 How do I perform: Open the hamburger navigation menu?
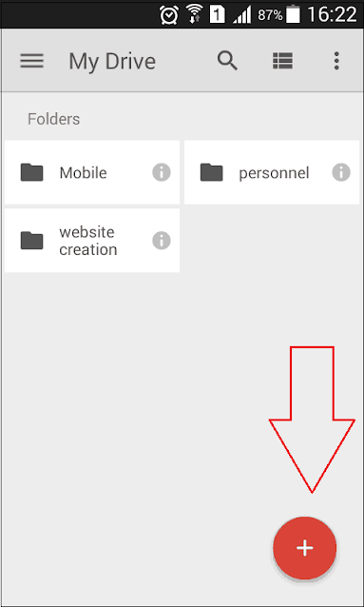31,61
